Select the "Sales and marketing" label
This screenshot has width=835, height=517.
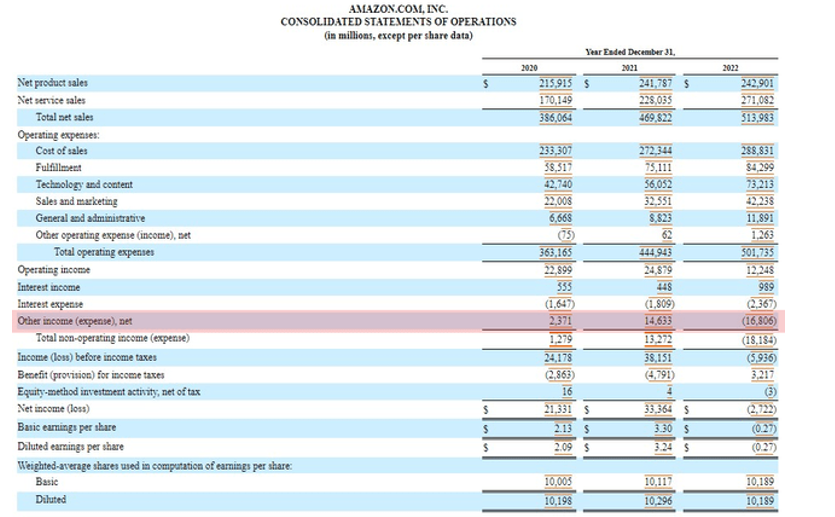pyautogui.click(x=76, y=201)
